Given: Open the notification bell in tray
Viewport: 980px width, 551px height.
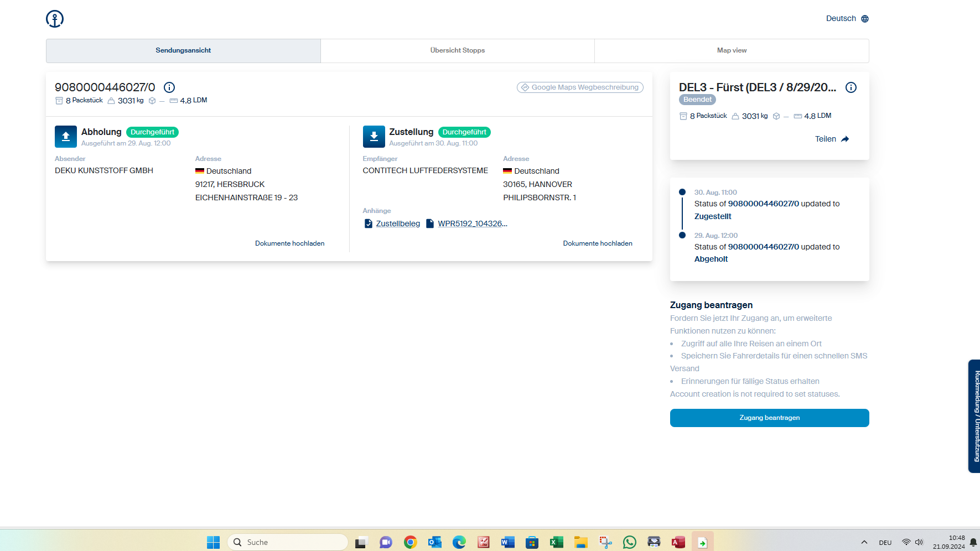Looking at the screenshot, I should [x=973, y=542].
